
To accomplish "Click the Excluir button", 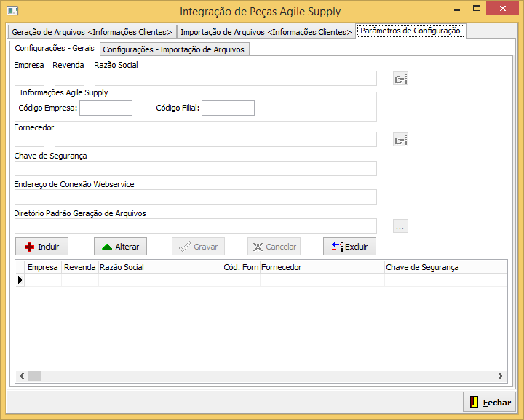I will [x=349, y=247].
